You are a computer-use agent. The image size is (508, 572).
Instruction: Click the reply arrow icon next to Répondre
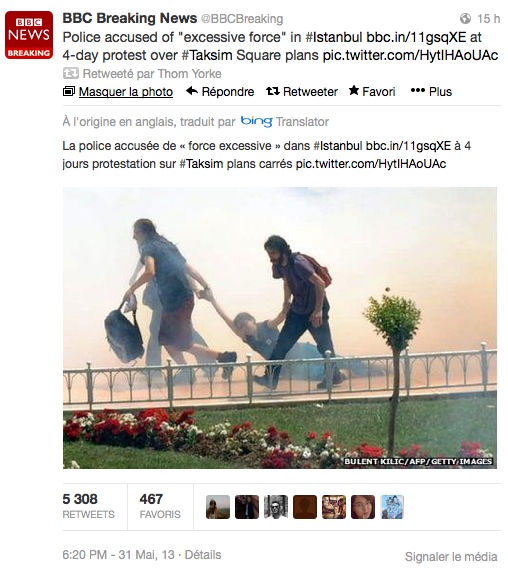(x=192, y=91)
